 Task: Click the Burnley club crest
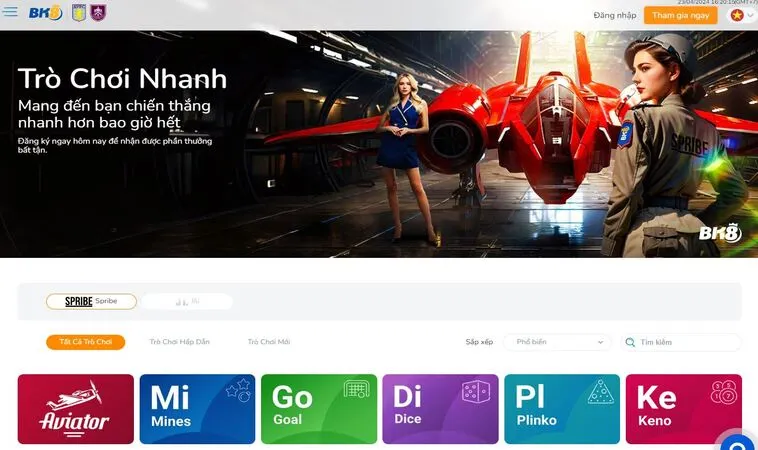tap(98, 13)
